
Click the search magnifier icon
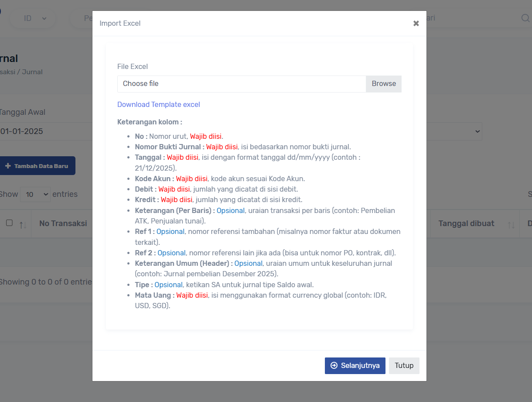pos(525,18)
